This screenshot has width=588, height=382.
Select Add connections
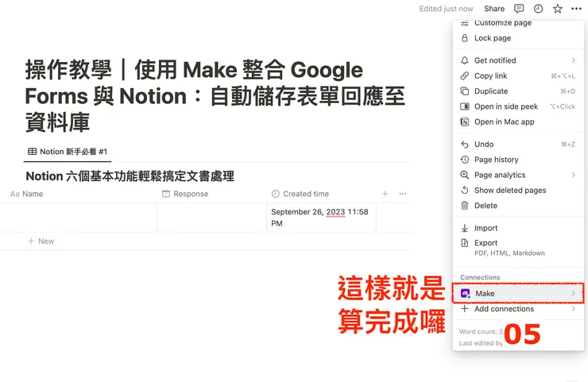pyautogui.click(x=518, y=309)
